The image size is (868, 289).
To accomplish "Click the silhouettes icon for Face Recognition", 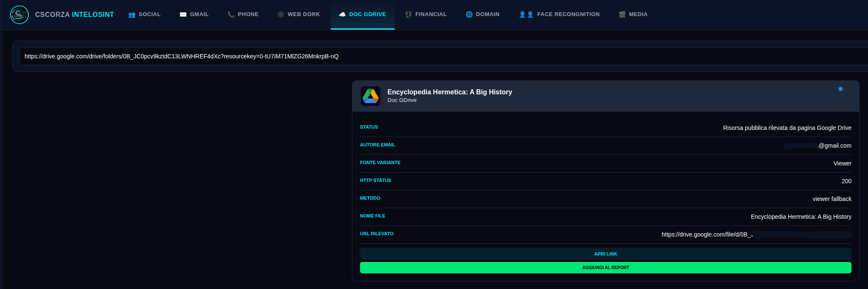I will click(526, 14).
